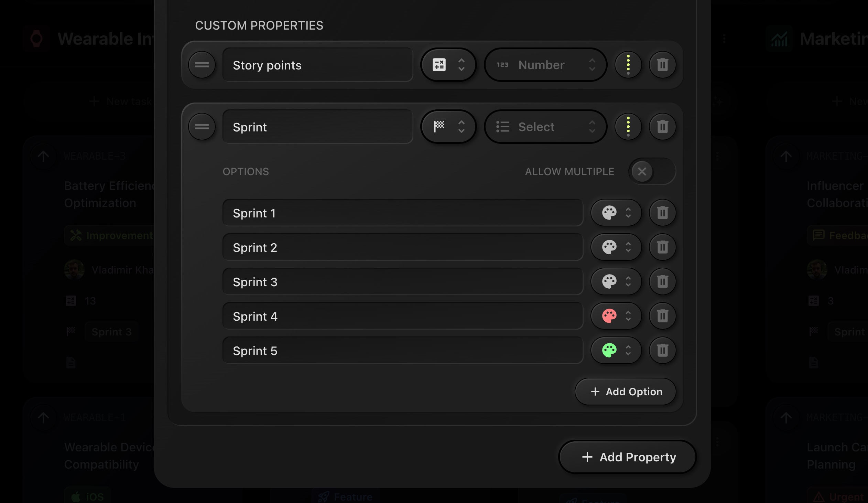Click the Add Option button
Image resolution: width=868 pixels, height=503 pixels.
(x=625, y=392)
